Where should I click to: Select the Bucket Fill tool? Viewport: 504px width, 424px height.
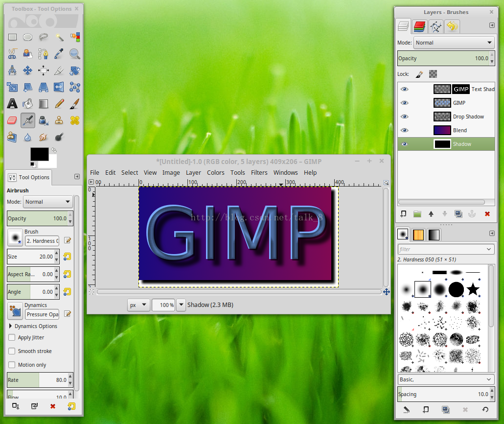pos(27,104)
